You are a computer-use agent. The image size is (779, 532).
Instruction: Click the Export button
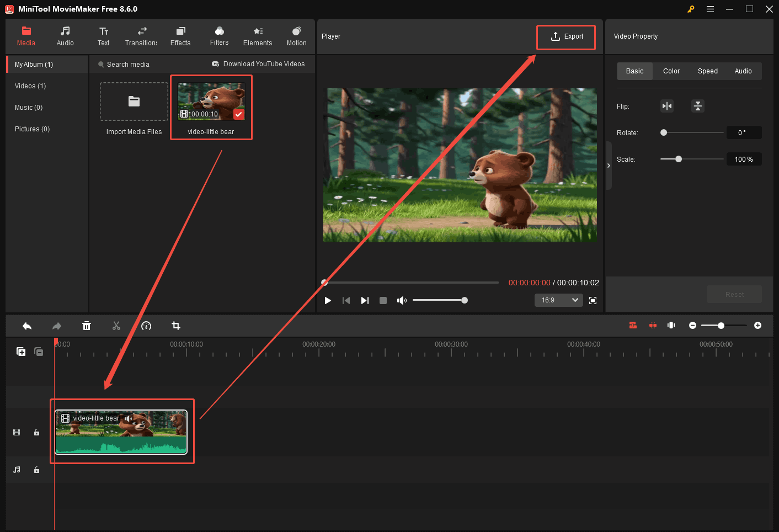[567, 36]
